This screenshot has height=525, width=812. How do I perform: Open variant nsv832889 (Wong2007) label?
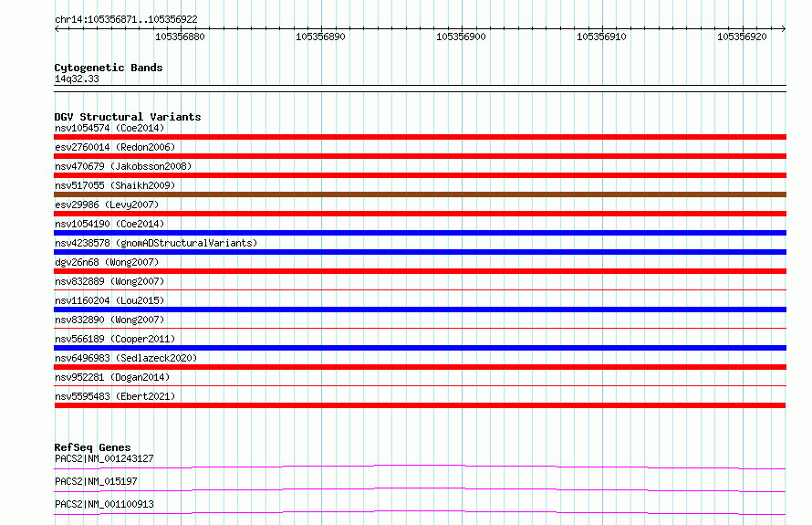click(109, 281)
